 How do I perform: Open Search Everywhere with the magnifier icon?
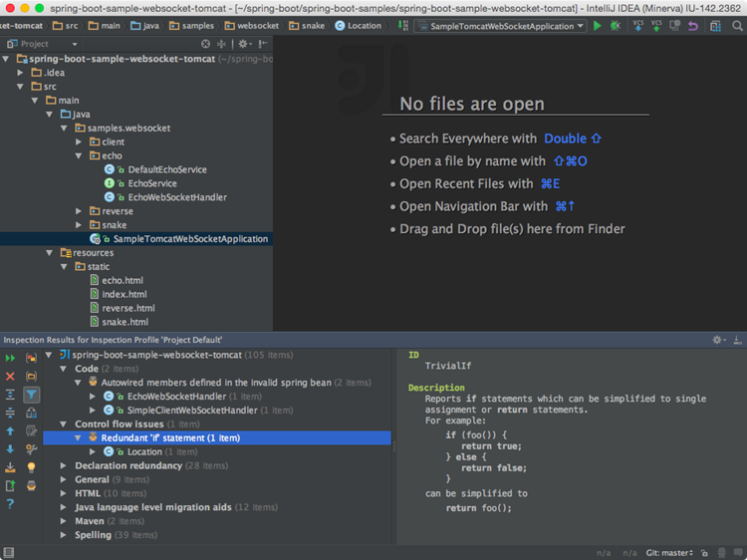click(737, 26)
